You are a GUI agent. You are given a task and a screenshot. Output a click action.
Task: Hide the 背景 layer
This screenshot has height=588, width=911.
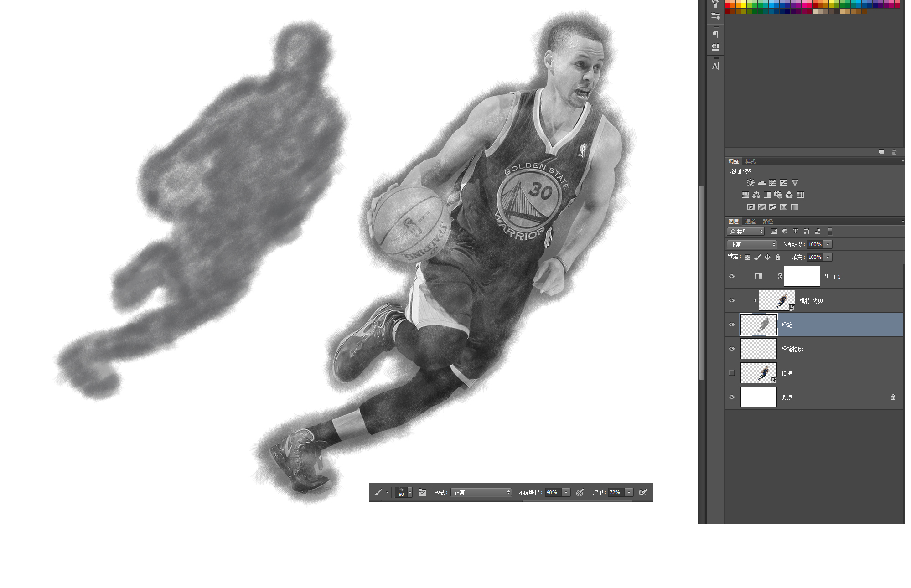[x=732, y=397]
